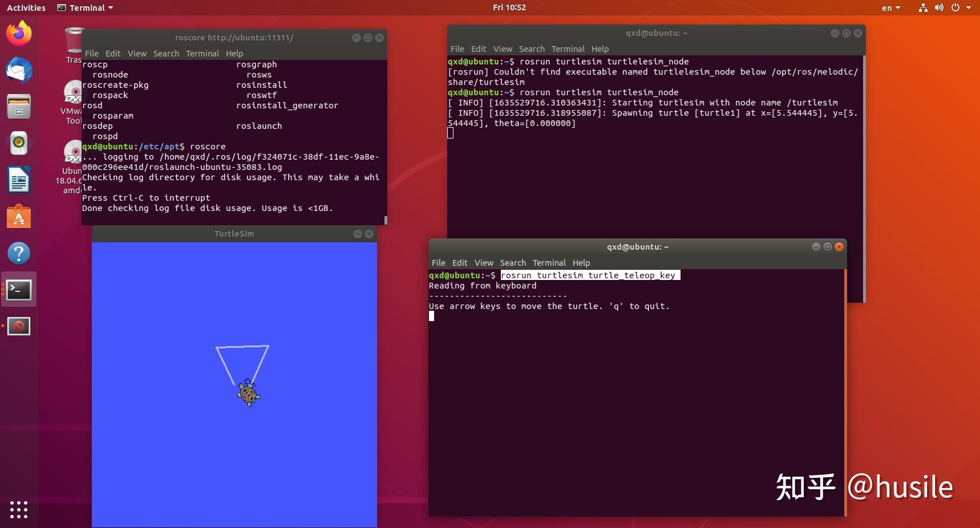This screenshot has height=528, width=980.
Task: Click the network indicator in the top bar
Action: (922, 8)
